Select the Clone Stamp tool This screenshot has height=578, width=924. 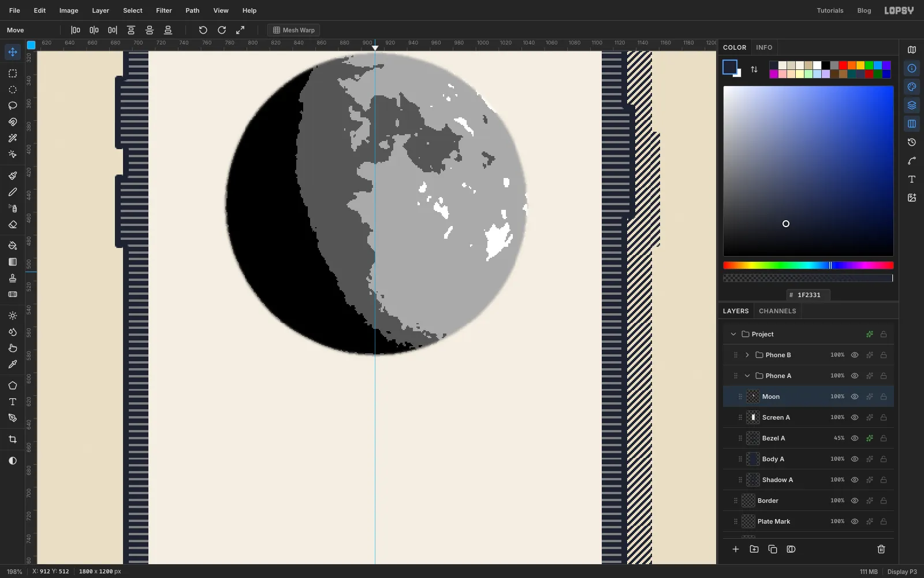13,278
